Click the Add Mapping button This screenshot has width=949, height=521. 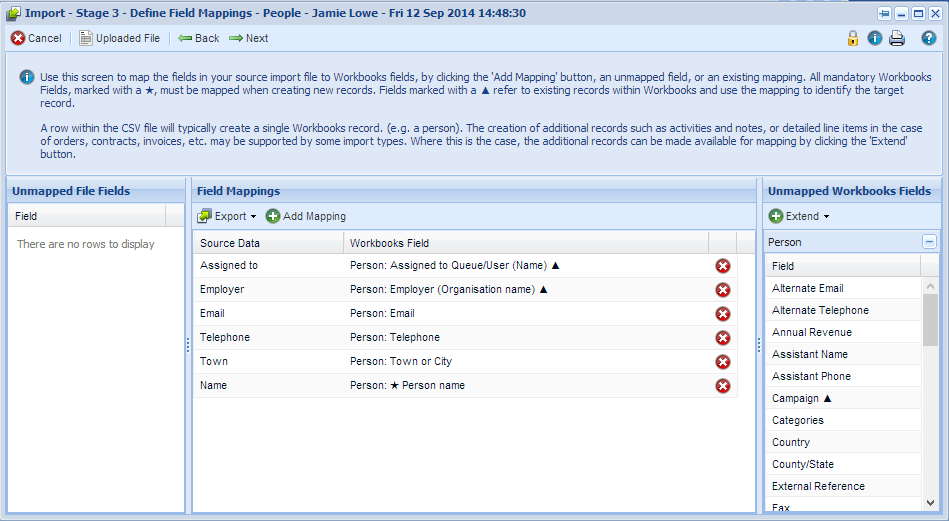coord(306,216)
